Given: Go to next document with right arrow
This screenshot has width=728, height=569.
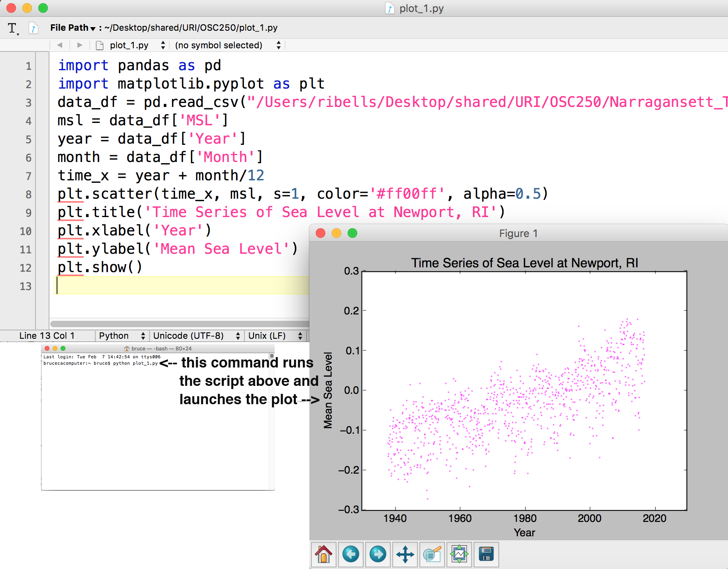Looking at the screenshot, I should tap(80, 45).
